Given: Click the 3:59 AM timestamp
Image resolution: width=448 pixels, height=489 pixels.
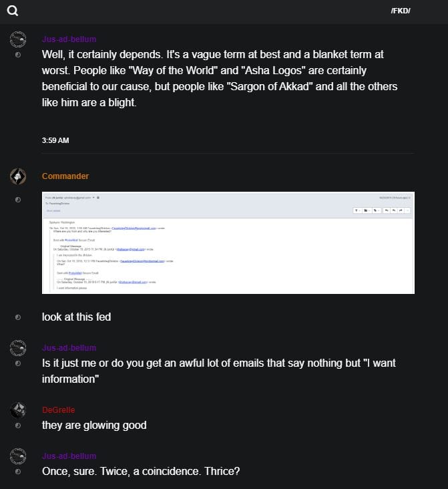Looking at the screenshot, I should tap(55, 140).
